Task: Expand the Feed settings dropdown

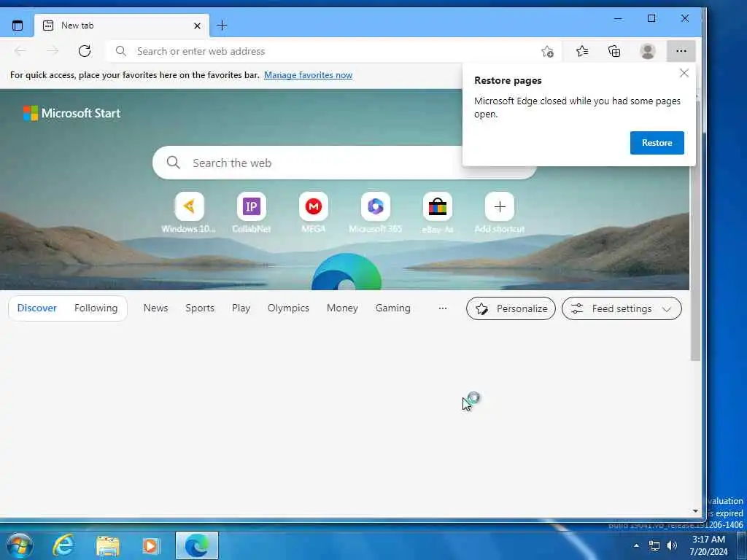Action: coord(622,308)
